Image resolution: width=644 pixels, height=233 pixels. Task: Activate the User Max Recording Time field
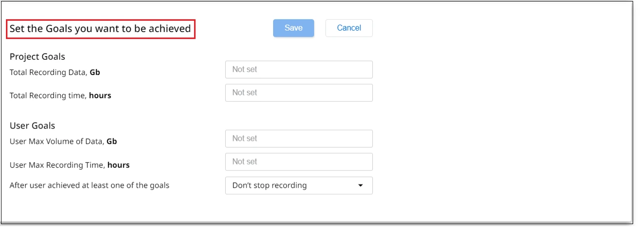coord(299,162)
